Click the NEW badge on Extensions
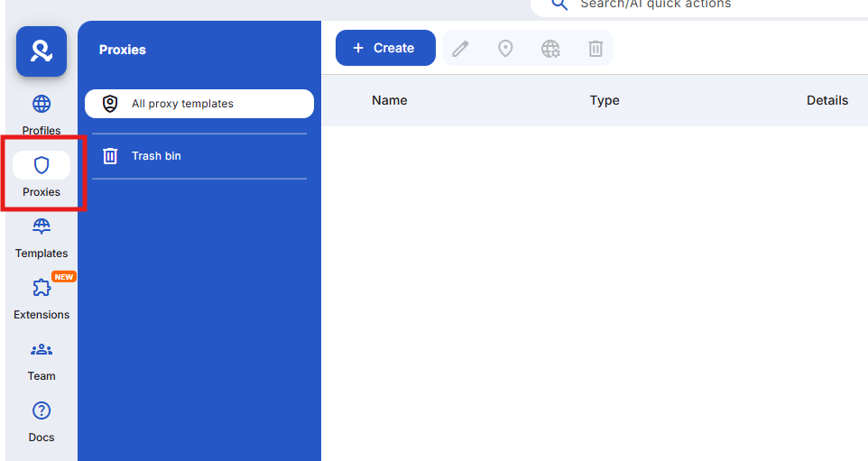The image size is (868, 461). (x=64, y=277)
